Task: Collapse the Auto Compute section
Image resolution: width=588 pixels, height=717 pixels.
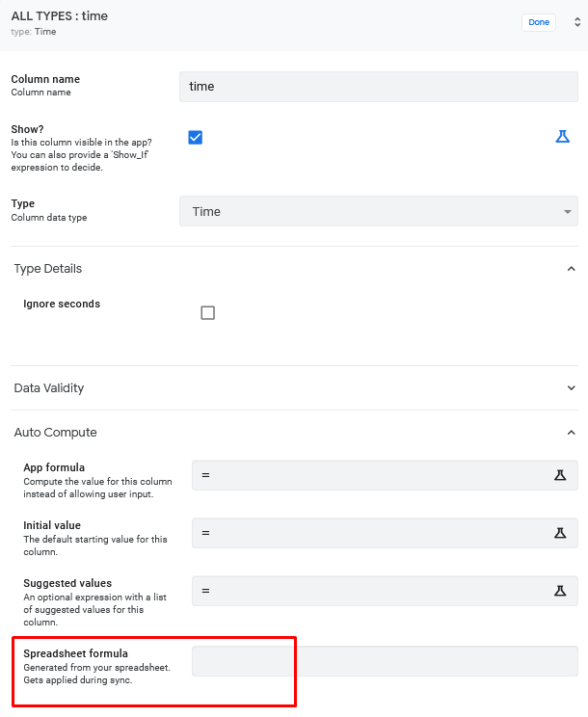Action: (571, 432)
